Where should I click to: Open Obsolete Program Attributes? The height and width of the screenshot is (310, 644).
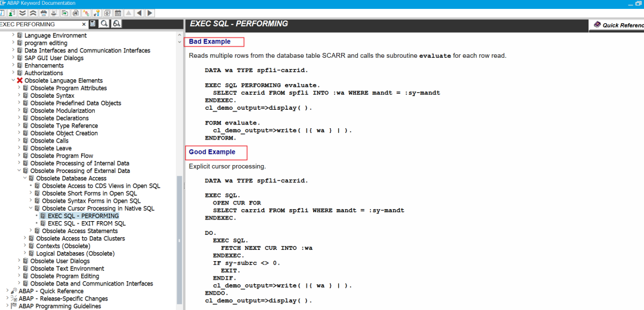(69, 88)
